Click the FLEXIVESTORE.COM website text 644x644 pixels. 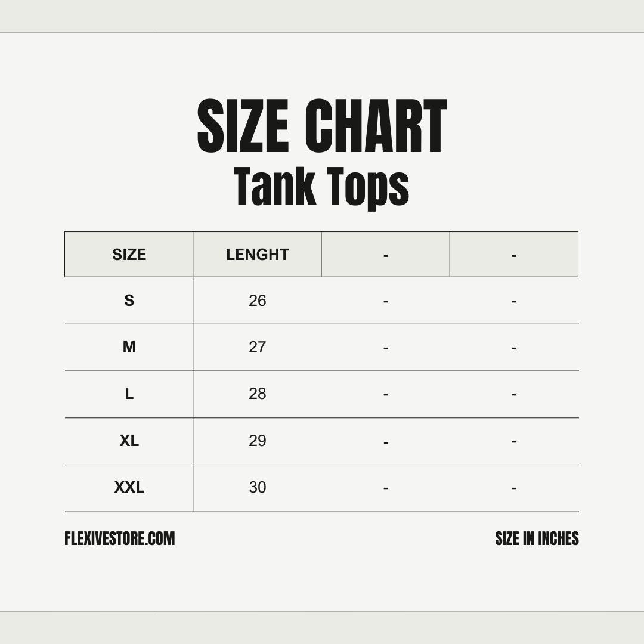pyautogui.click(x=119, y=538)
